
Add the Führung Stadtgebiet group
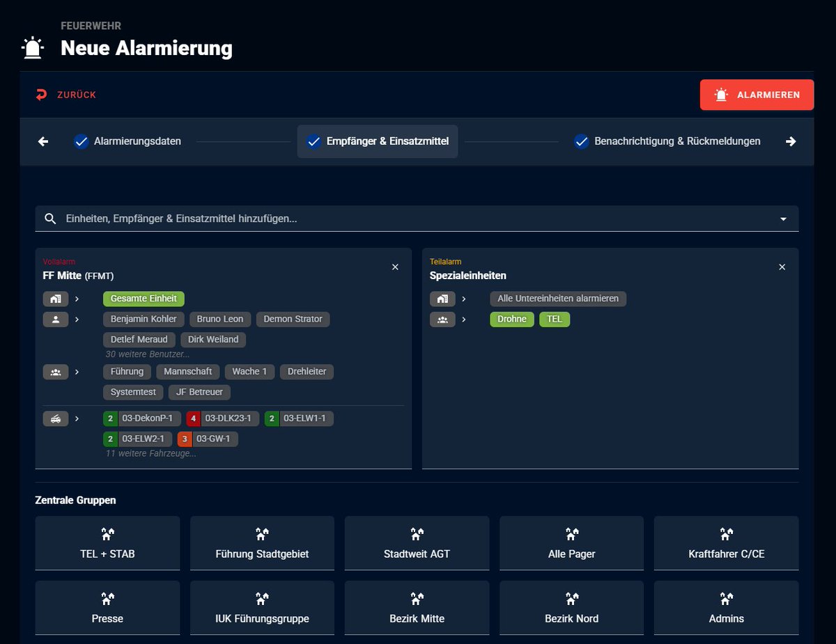[x=262, y=543]
